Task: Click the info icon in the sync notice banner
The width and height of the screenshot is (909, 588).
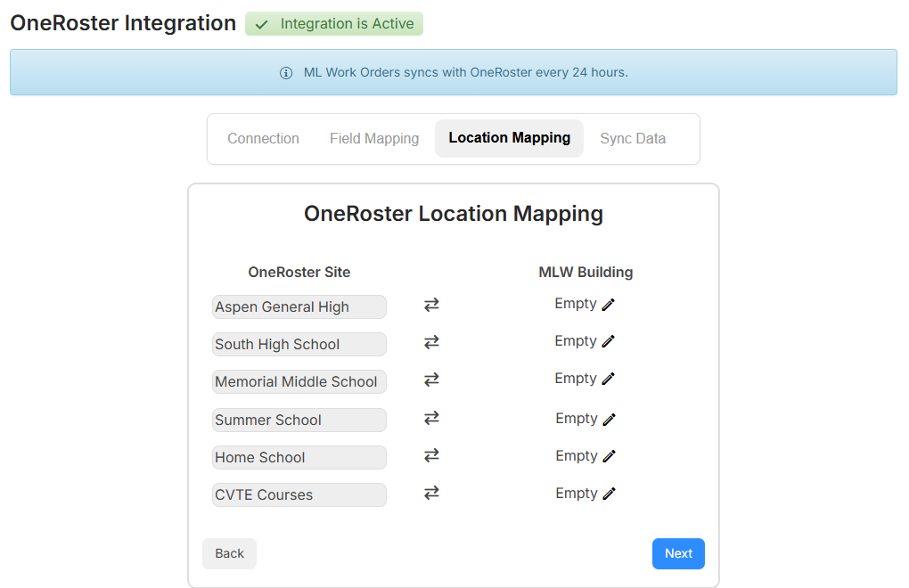Action: point(286,73)
